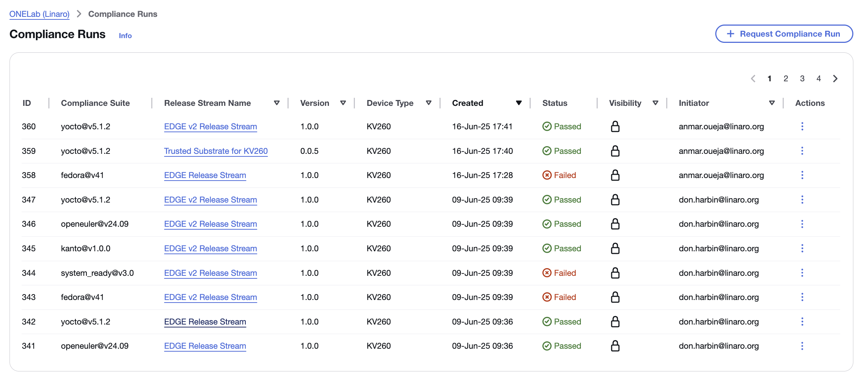Click the lock visibility icon for run 347
Screen dimensions: 868x389
point(615,200)
